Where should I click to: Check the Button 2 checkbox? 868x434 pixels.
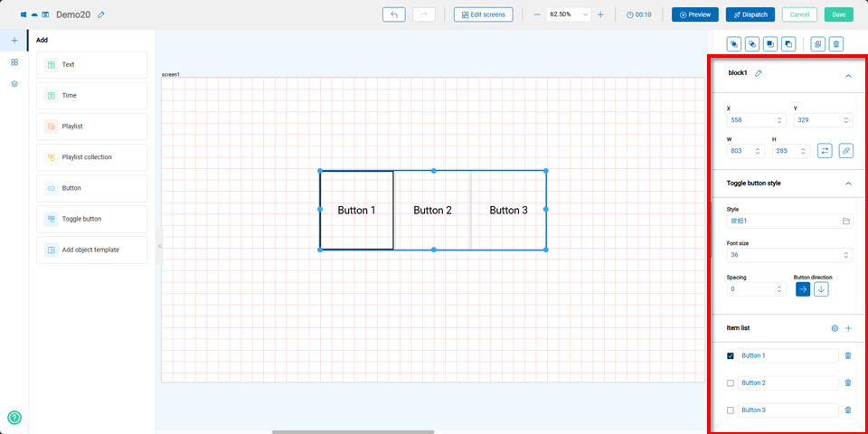[x=731, y=383]
